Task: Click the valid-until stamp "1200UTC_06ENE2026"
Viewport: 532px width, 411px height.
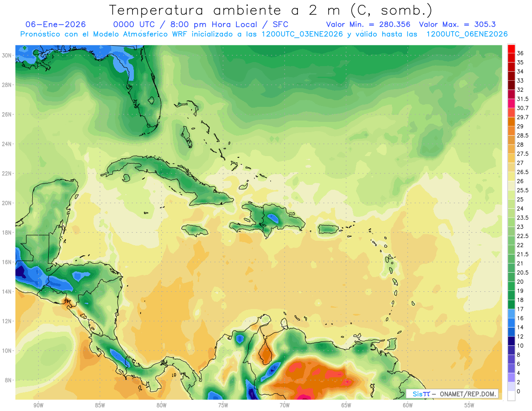Action: tap(467, 34)
